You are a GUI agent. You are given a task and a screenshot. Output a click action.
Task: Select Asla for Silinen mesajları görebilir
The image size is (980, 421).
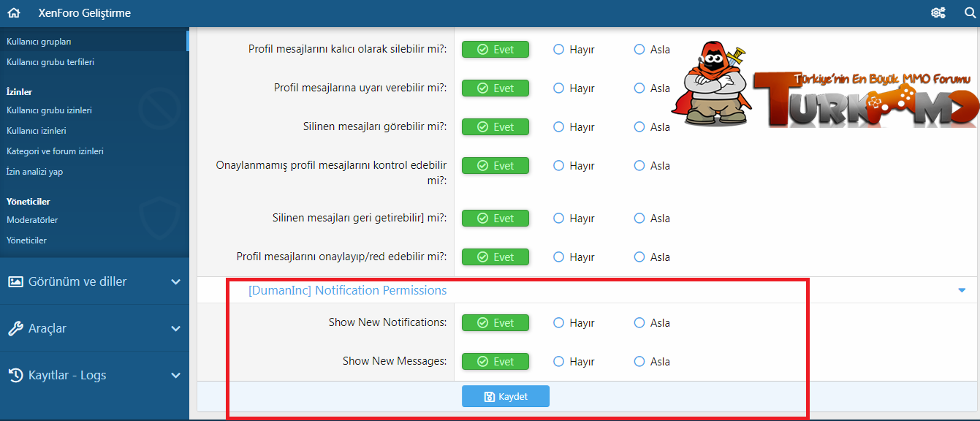(652, 127)
